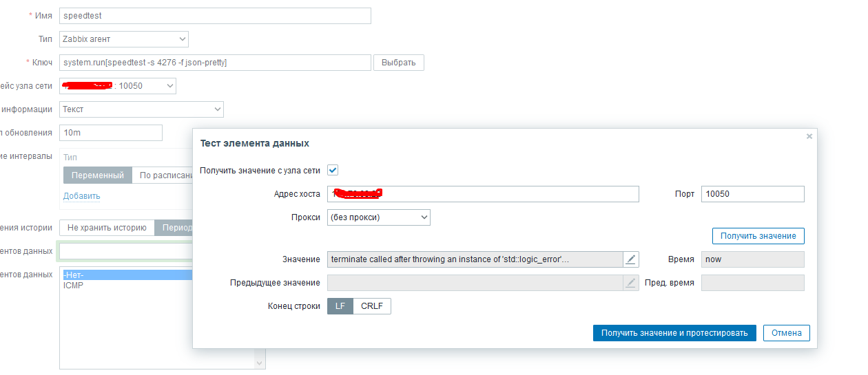Select CRLF line ending option

tap(372, 306)
